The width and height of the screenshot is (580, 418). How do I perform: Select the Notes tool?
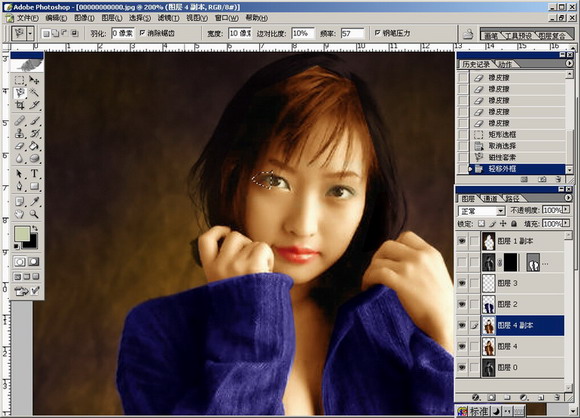(20, 201)
